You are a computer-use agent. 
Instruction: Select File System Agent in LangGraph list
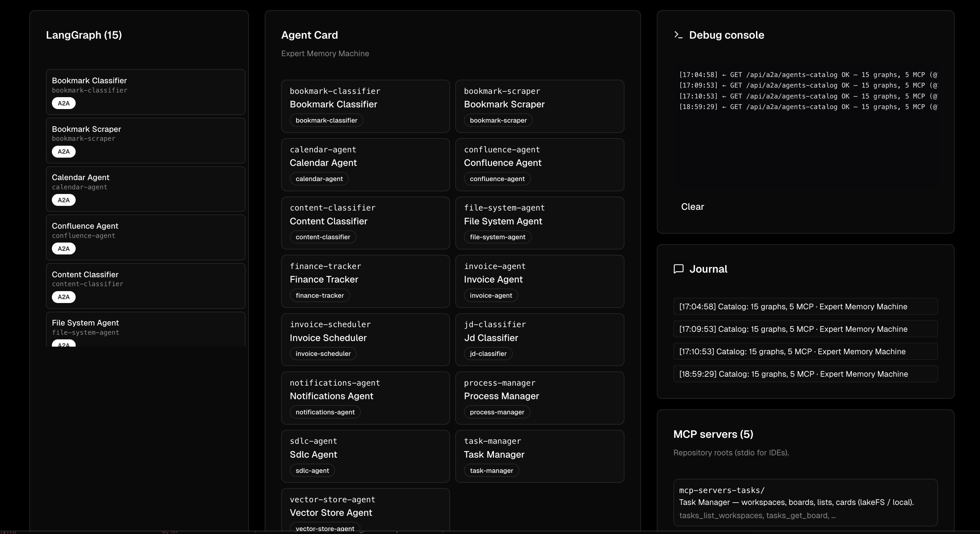145,327
